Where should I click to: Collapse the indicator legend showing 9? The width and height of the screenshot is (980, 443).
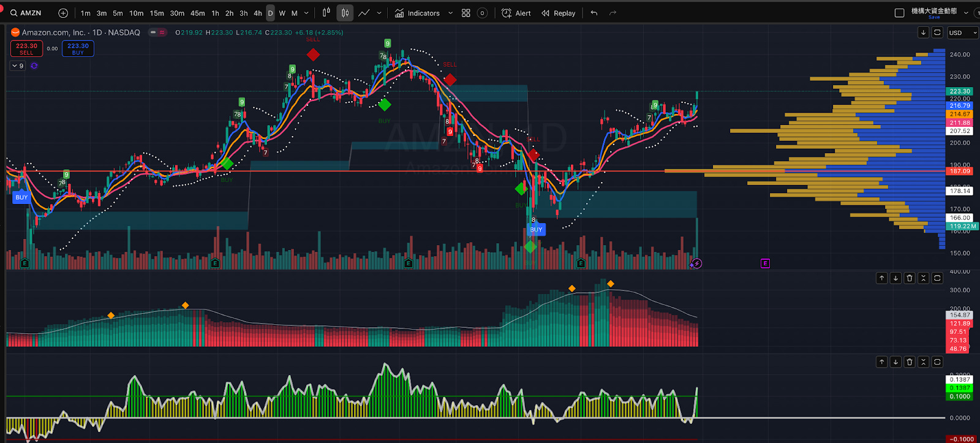click(x=18, y=66)
